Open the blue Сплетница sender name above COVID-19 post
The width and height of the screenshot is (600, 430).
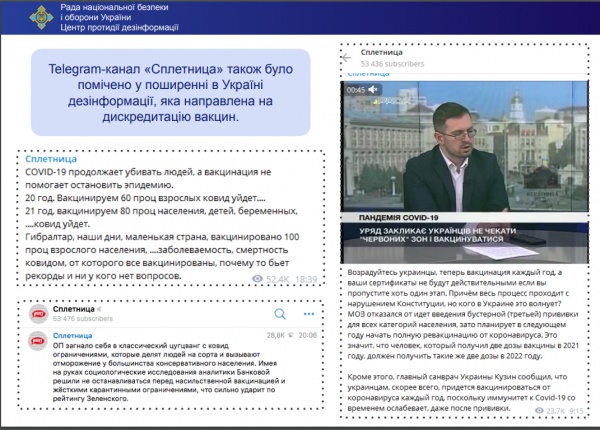(51, 159)
